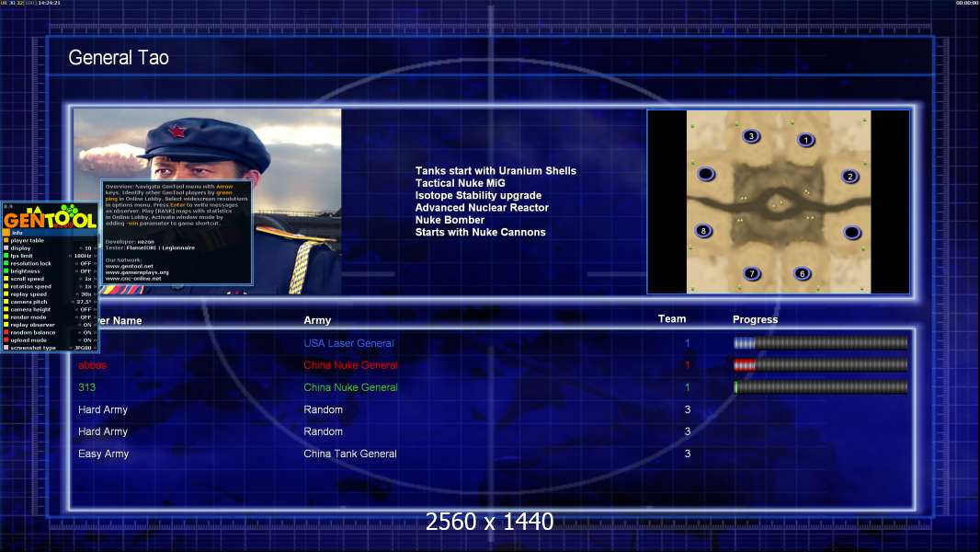This screenshot has width=980, height=552.
Task: Click red progress bar for abbas
Action: coord(821,365)
